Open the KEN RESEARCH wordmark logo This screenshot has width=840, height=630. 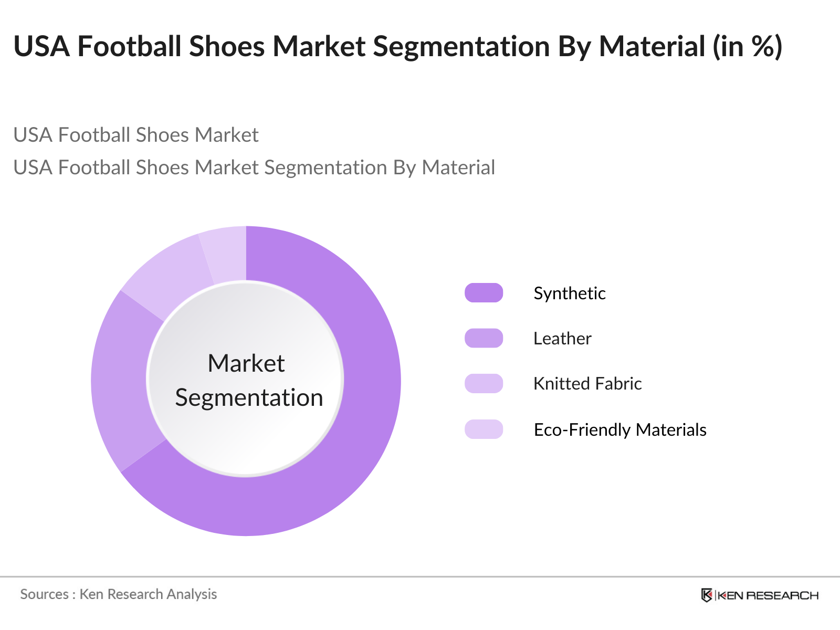(x=766, y=595)
